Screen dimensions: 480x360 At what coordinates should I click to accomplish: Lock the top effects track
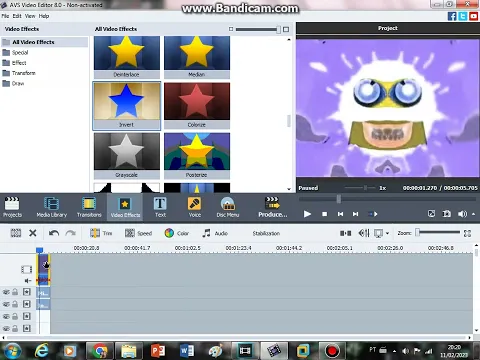click(15, 292)
